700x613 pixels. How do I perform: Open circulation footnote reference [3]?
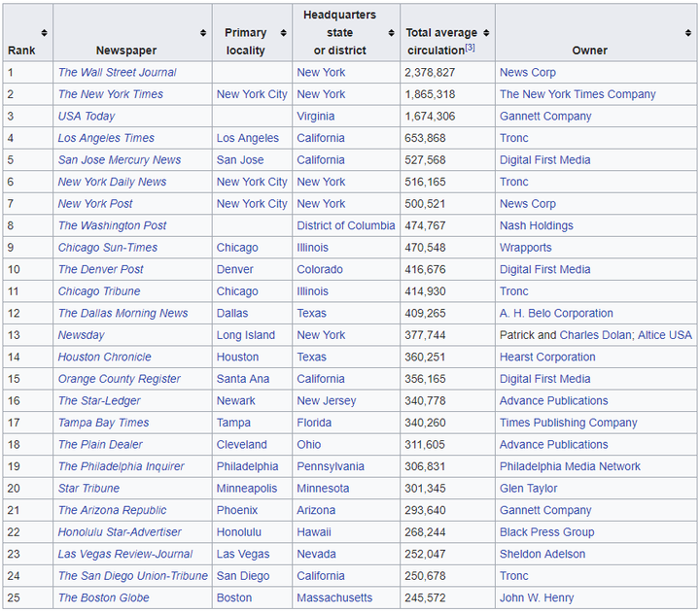tap(470, 48)
